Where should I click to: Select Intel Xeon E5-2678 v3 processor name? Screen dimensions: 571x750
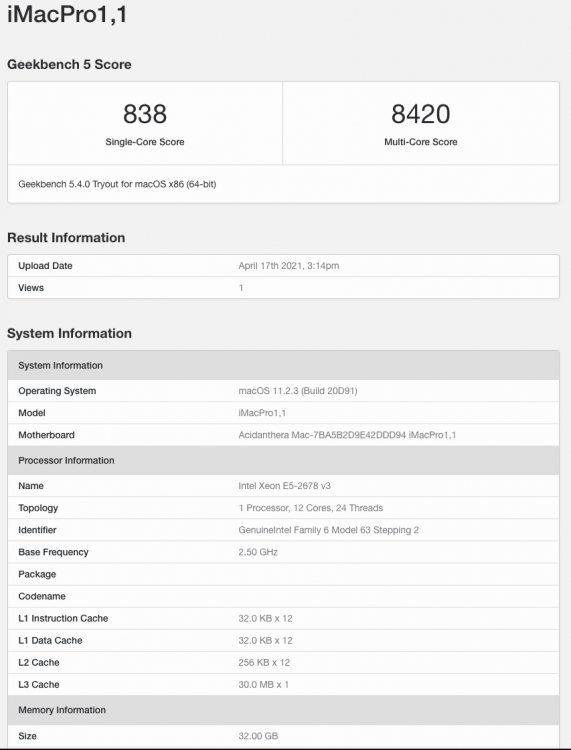pyautogui.click(x=285, y=486)
